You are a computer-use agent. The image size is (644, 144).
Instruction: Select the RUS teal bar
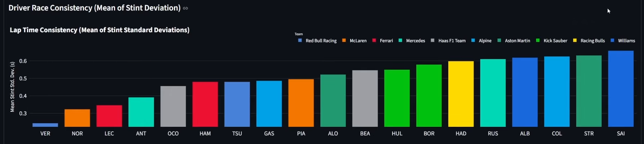coord(493,93)
